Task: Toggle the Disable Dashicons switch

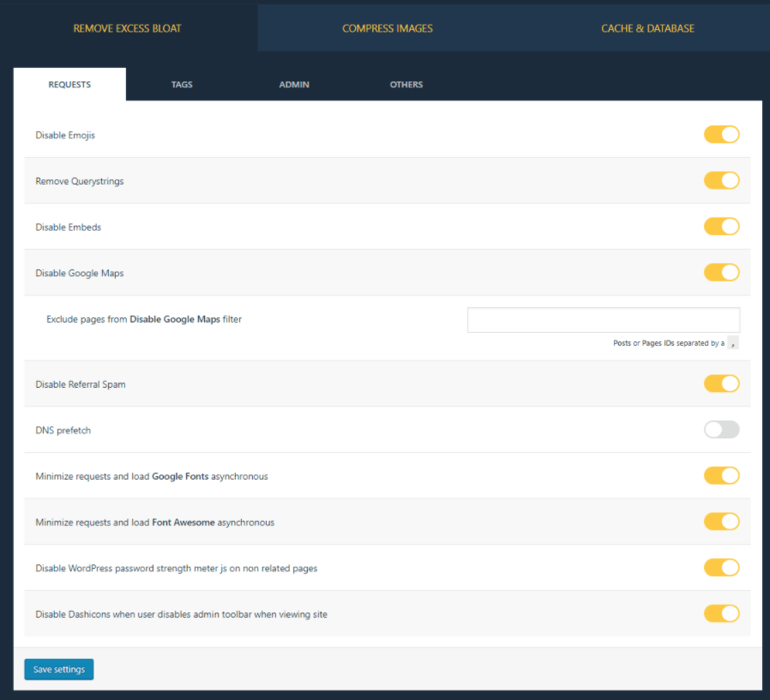Action: (721, 613)
